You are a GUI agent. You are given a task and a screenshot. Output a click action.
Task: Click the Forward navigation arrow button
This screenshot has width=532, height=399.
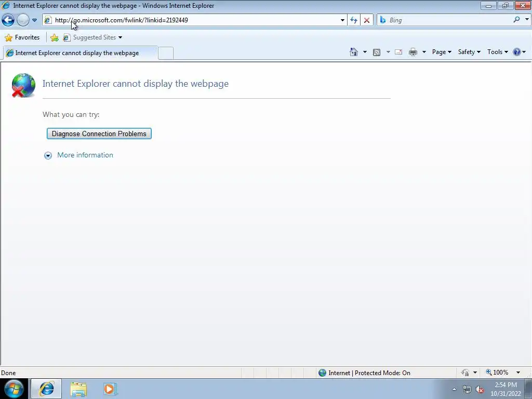(x=23, y=20)
